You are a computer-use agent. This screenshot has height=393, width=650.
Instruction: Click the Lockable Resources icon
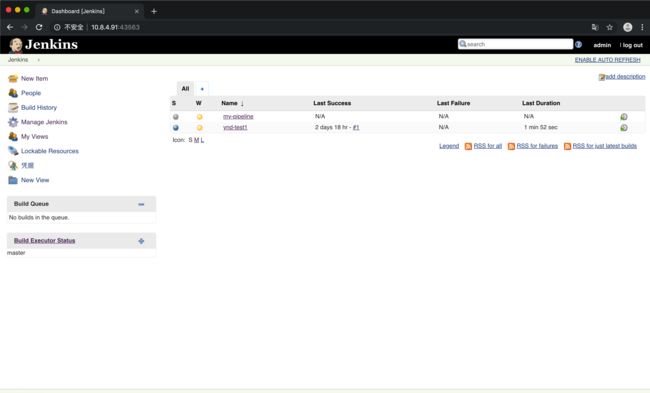pos(13,151)
